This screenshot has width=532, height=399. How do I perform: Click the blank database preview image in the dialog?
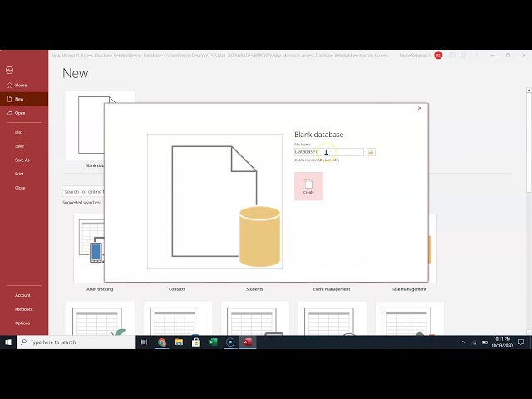point(214,201)
